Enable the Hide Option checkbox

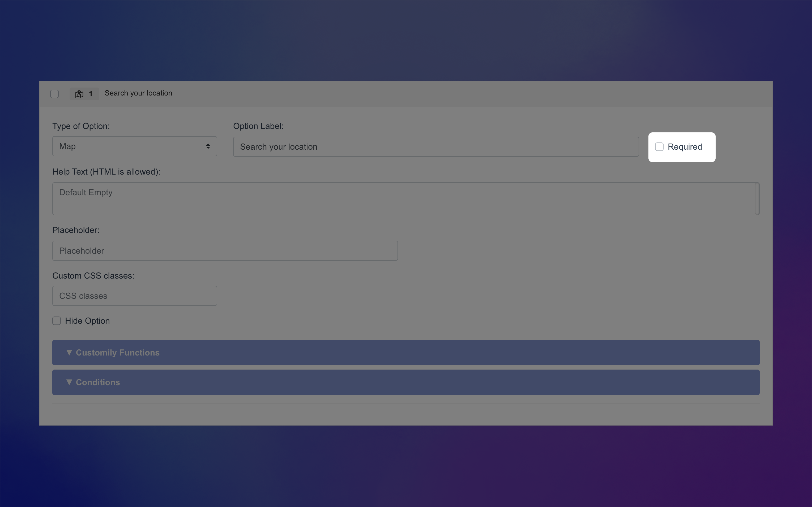[x=57, y=321]
